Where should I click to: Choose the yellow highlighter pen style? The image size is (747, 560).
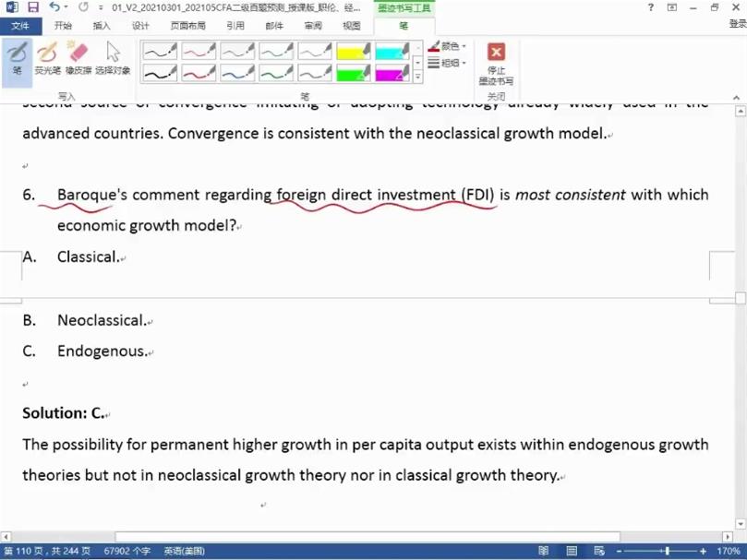click(354, 51)
